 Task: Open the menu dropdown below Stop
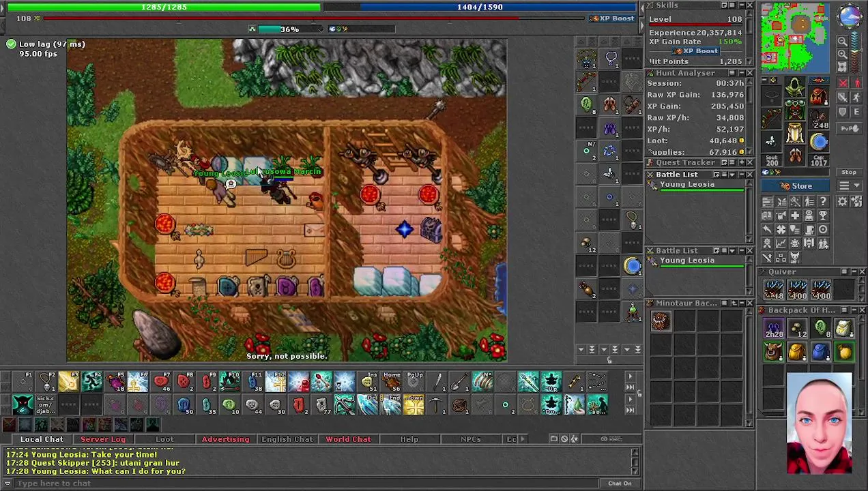pyautogui.click(x=849, y=185)
